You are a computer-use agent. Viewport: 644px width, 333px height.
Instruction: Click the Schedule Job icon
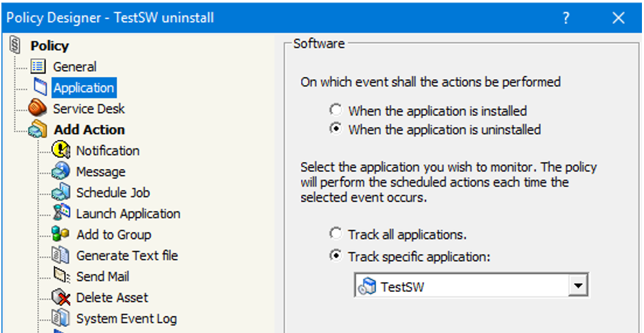61,193
